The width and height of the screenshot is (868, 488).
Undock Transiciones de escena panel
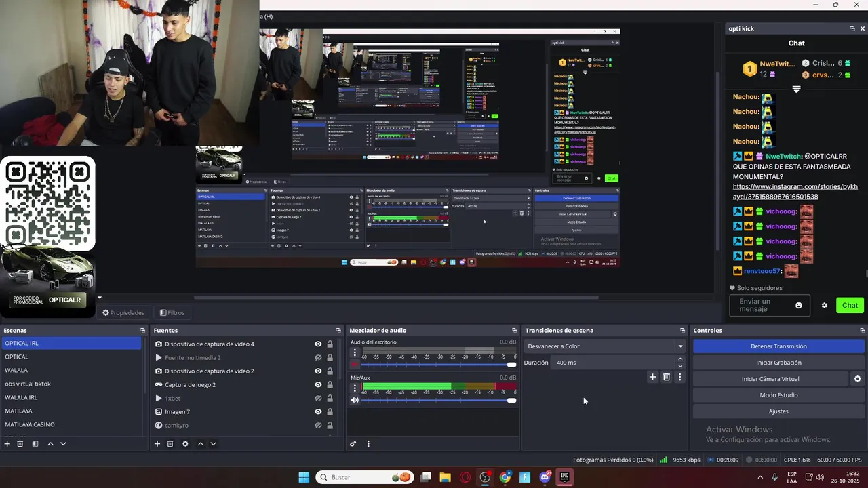click(682, 331)
